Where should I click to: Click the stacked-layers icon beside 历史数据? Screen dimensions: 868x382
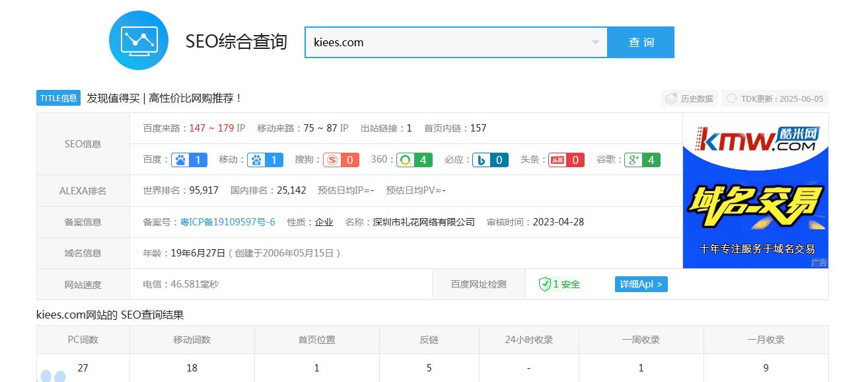pyautogui.click(x=672, y=98)
